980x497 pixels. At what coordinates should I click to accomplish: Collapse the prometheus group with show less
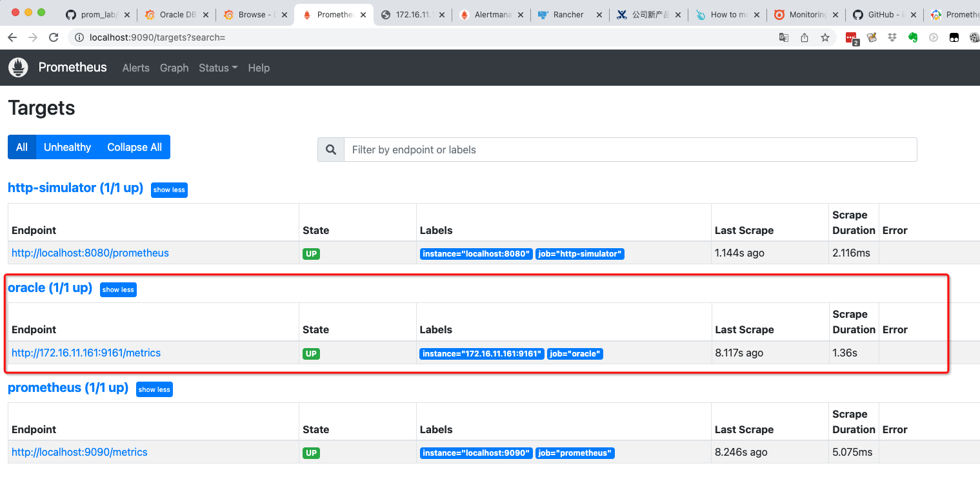(x=154, y=389)
